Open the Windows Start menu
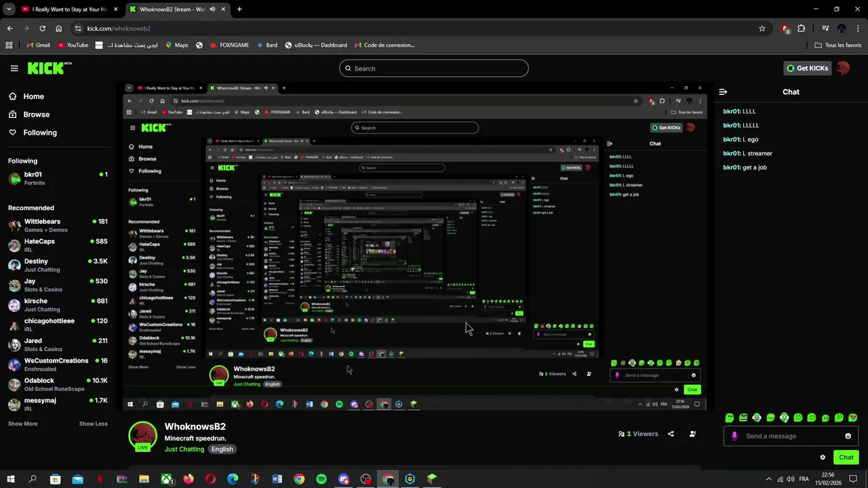Viewport: 868px width, 488px height. [x=11, y=479]
